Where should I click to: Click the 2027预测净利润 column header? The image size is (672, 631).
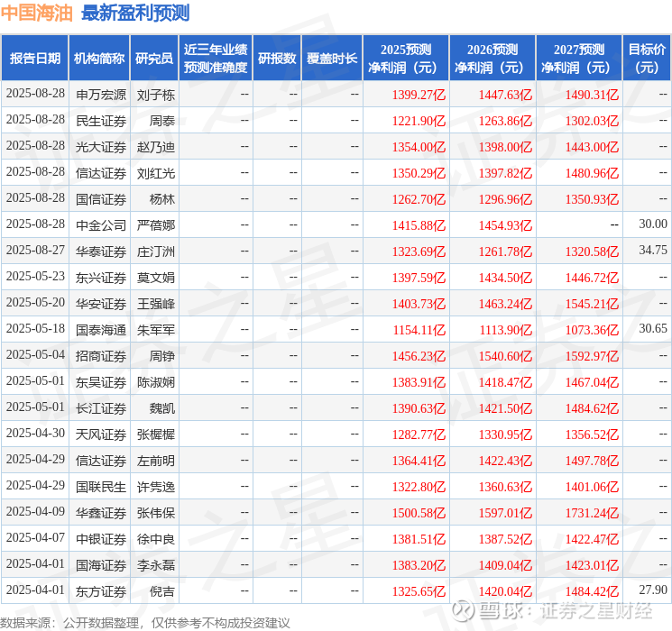(x=579, y=59)
